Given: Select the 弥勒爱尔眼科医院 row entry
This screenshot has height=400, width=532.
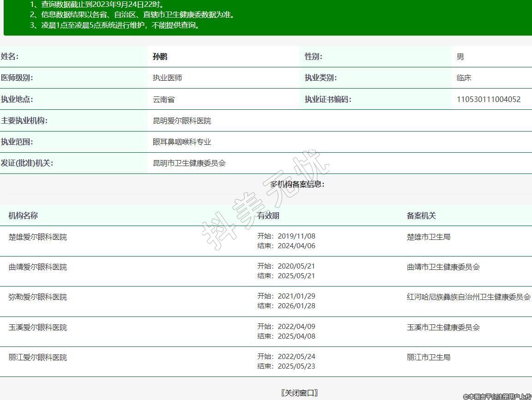Looking at the screenshot, I should point(38,297).
